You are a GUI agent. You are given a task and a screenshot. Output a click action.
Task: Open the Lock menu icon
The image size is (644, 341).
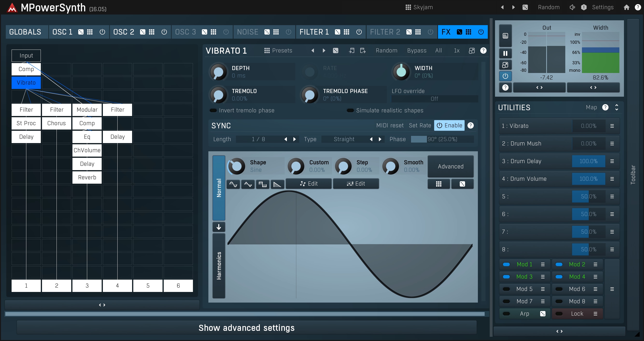pyautogui.click(x=595, y=313)
